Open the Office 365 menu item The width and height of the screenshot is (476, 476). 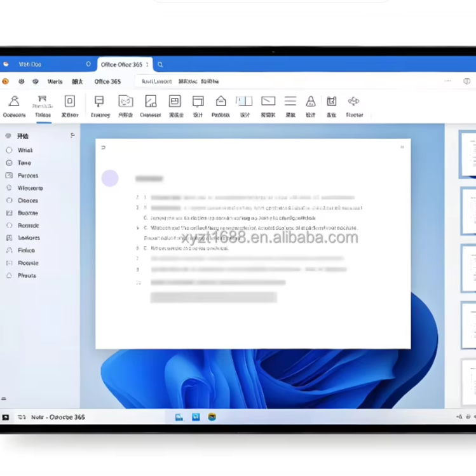point(107,81)
